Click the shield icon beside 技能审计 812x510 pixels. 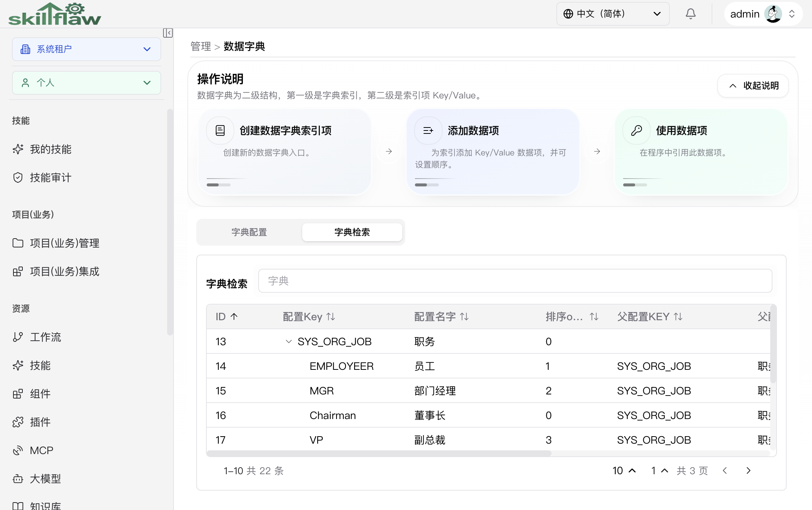(18, 177)
